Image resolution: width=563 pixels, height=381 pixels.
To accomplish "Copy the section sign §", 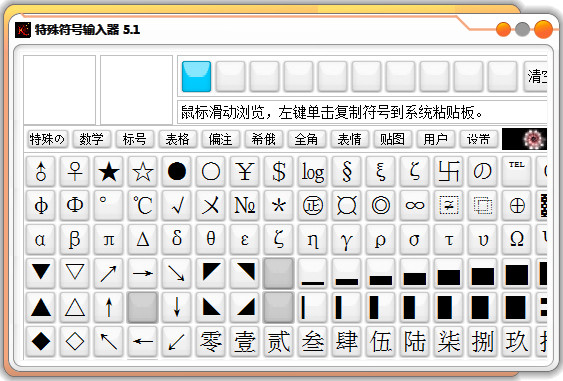I will click(346, 171).
